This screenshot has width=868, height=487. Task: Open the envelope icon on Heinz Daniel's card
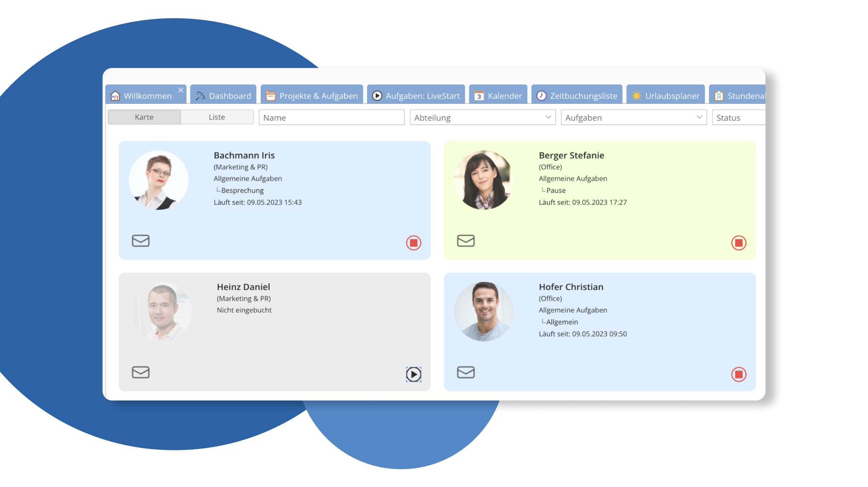141,372
